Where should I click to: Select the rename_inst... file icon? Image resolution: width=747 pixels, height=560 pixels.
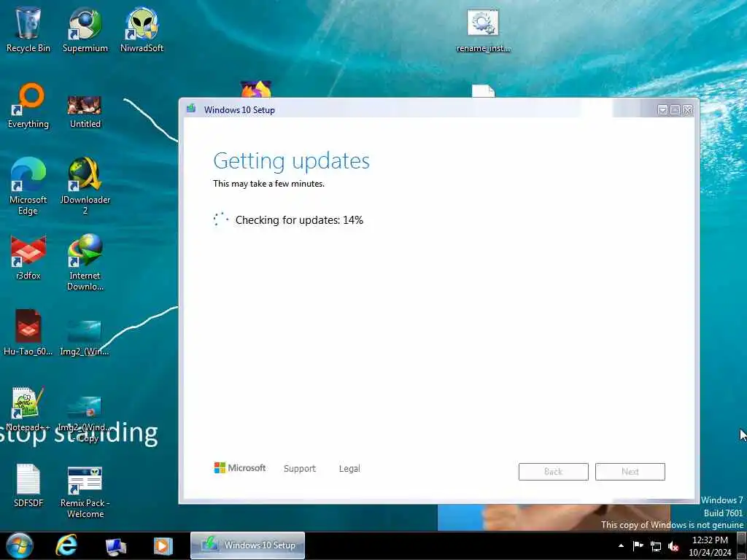coord(483,31)
